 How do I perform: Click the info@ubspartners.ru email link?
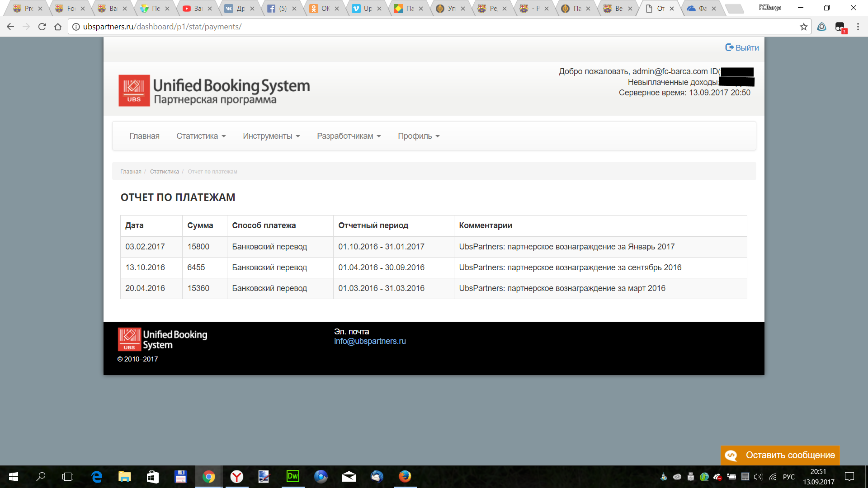(370, 341)
